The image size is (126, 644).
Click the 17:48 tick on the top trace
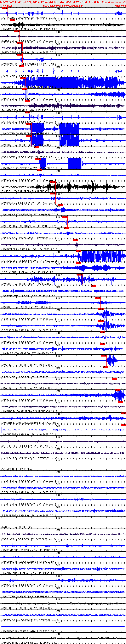(x=57, y=9)
